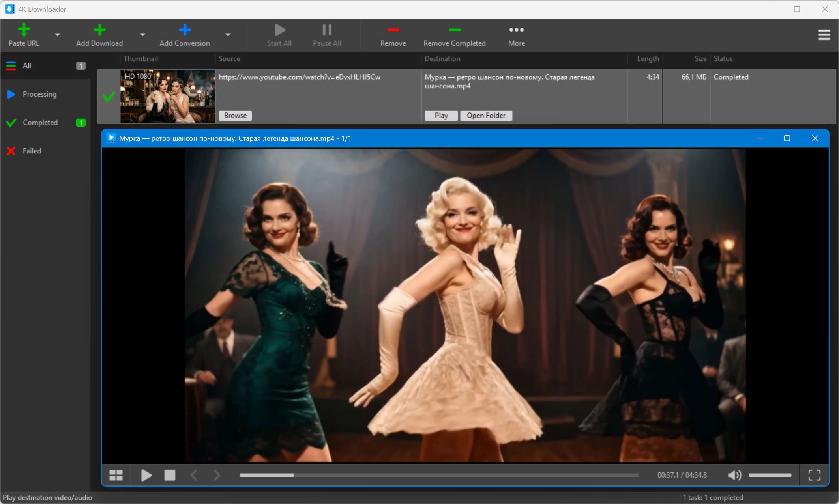The width and height of the screenshot is (839, 504).
Task: Show the Failed downloads list
Action: click(x=45, y=151)
